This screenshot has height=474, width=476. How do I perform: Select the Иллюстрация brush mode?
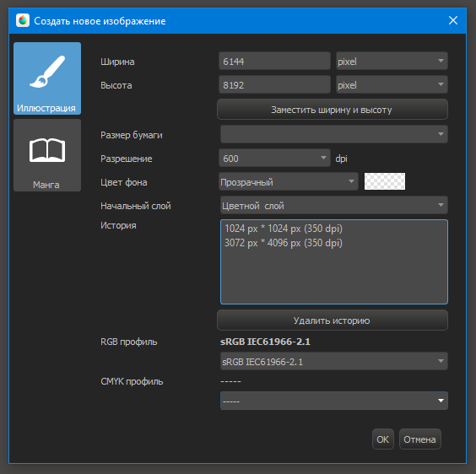pyautogui.click(x=47, y=78)
